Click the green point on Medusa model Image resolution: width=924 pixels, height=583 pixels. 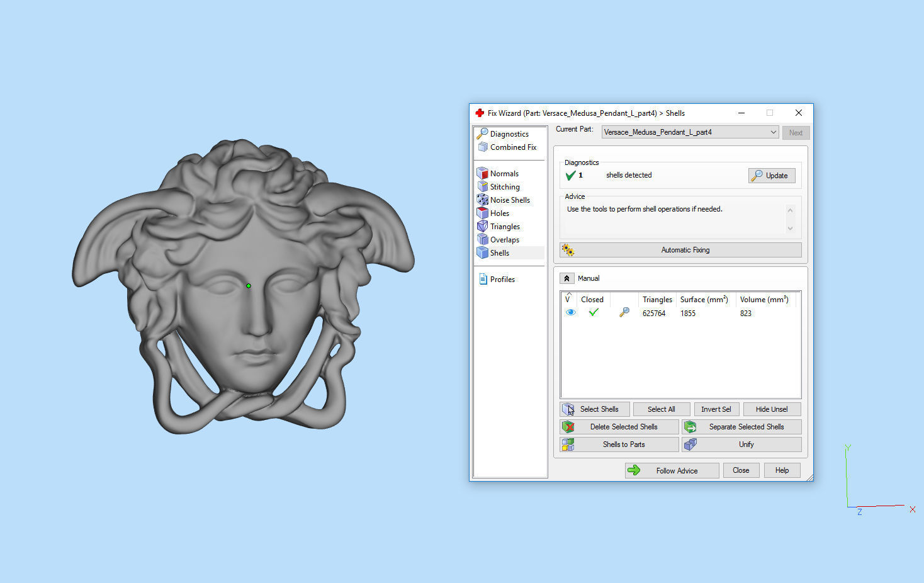[249, 286]
